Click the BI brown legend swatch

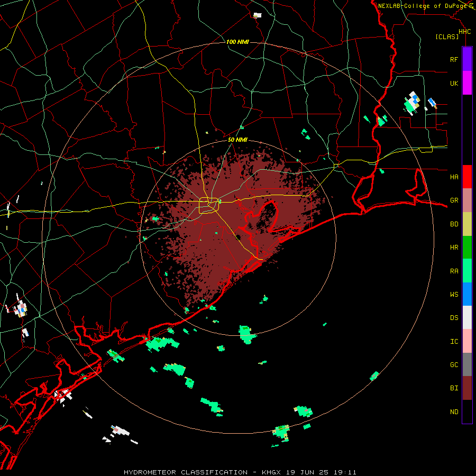[x=467, y=388]
